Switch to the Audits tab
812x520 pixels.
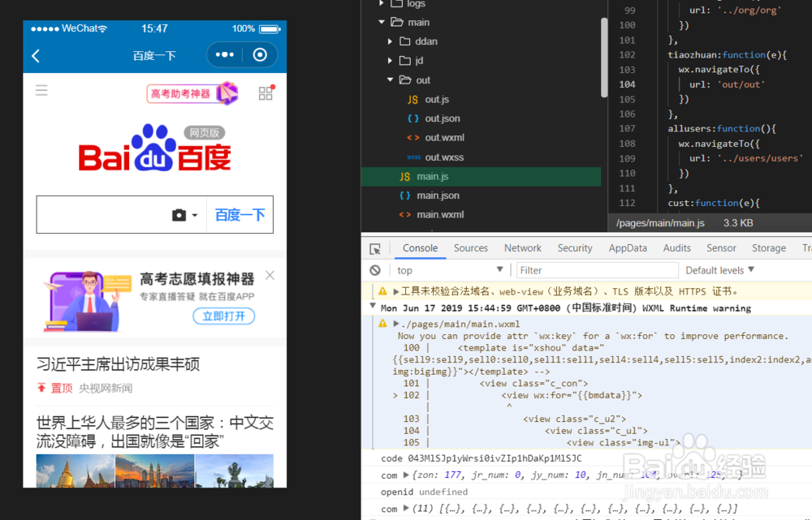tap(677, 248)
